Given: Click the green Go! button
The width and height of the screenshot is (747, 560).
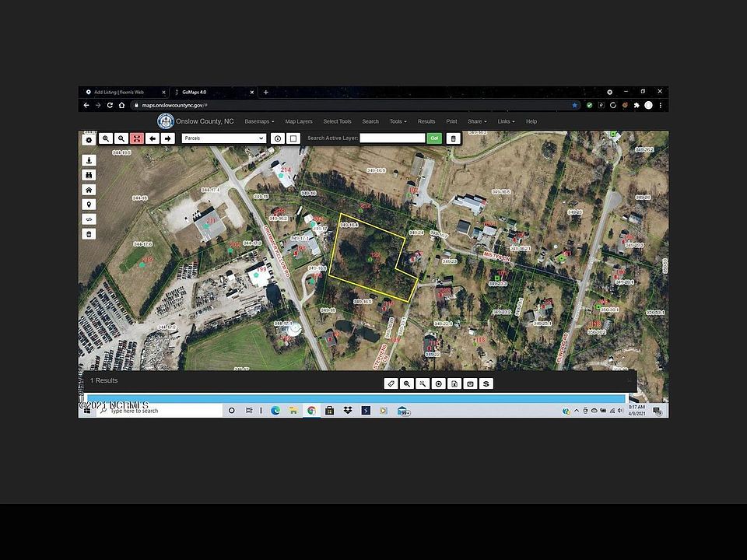Looking at the screenshot, I should (434, 138).
